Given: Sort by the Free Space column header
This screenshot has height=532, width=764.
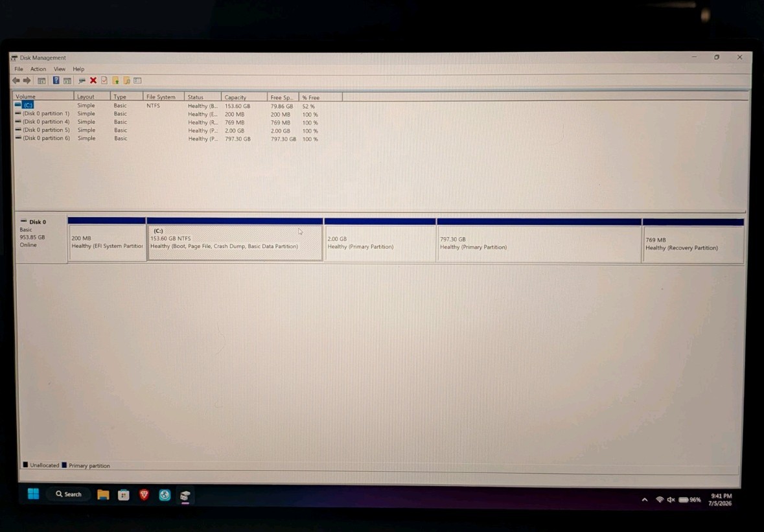Looking at the screenshot, I should [283, 97].
